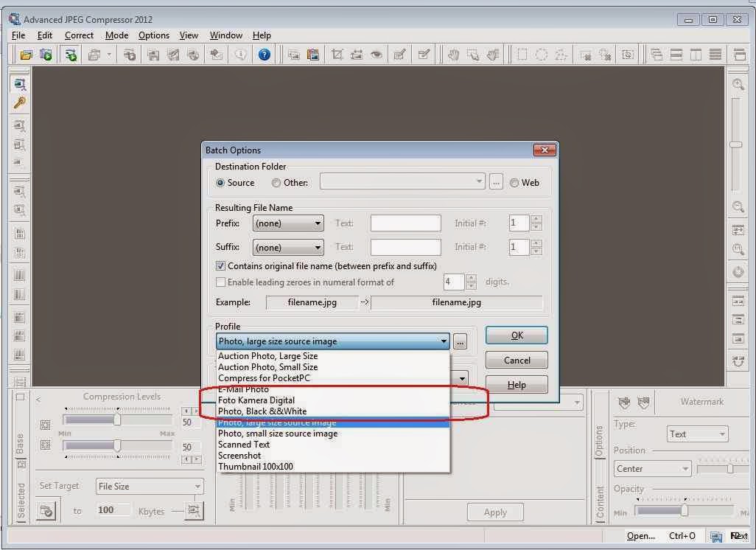Select the elliptical selection tool icon
756x550 pixels.
[542, 55]
